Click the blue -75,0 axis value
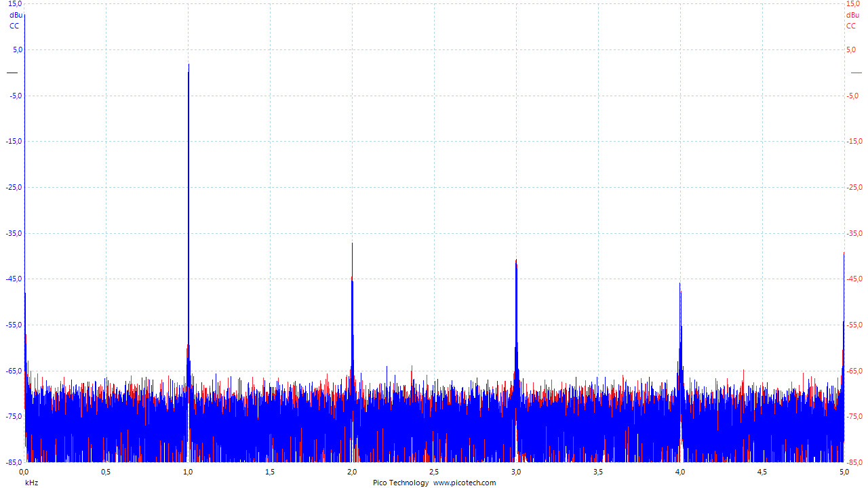 (14, 417)
